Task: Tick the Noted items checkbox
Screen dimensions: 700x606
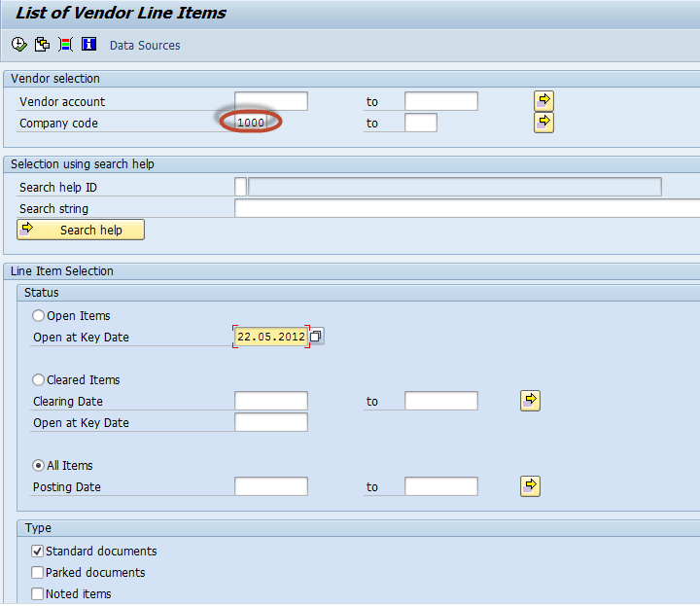Action: (38, 594)
